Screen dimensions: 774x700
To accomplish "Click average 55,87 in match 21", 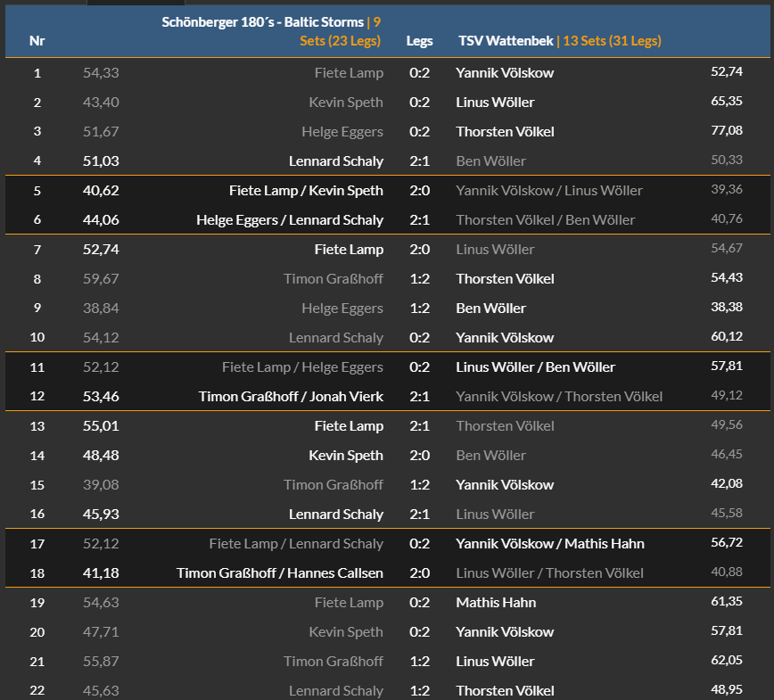I will (x=101, y=662).
